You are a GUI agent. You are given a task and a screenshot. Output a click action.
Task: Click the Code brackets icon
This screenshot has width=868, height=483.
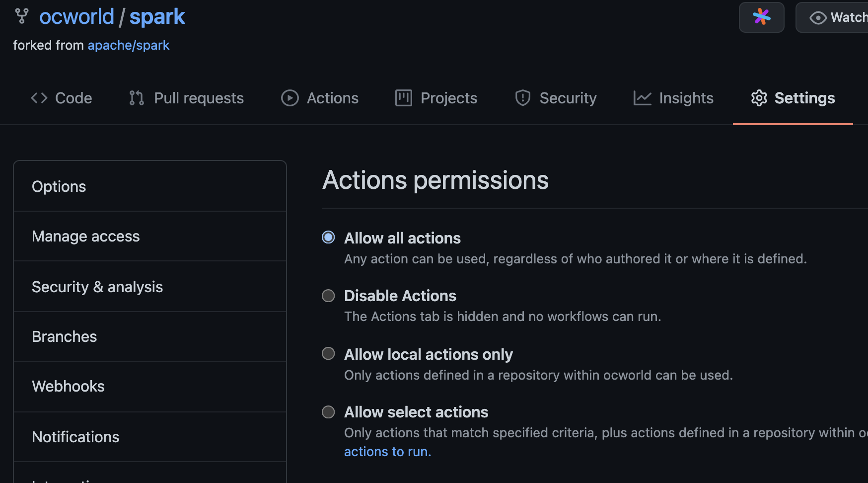[x=39, y=98]
